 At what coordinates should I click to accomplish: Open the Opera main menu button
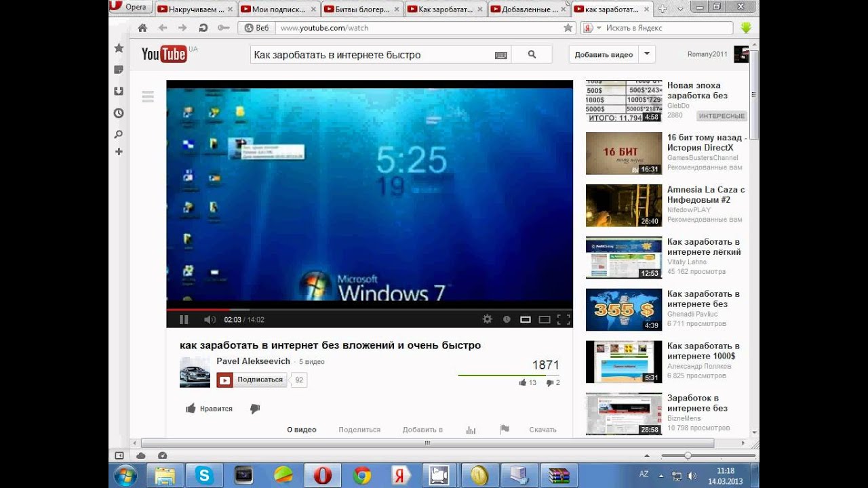(130, 7)
